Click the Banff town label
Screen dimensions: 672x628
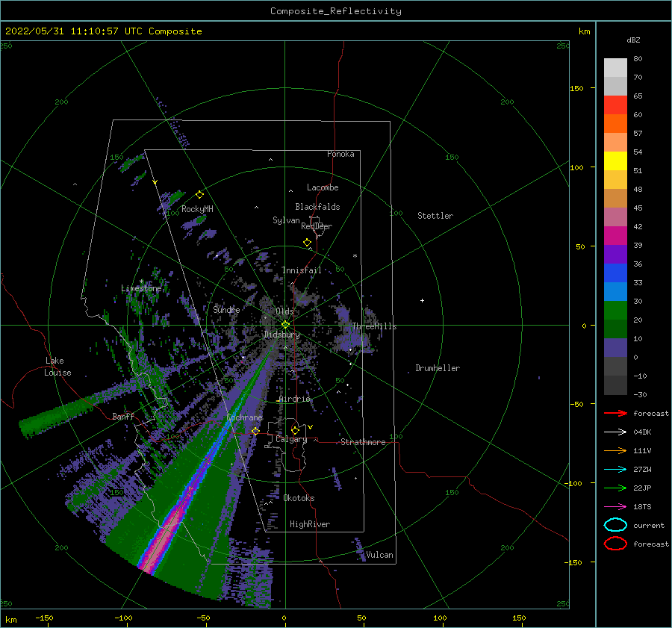click(123, 417)
